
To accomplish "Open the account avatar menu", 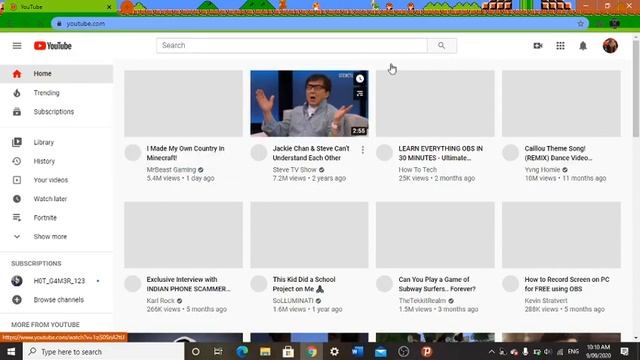I will pyautogui.click(x=610, y=45).
